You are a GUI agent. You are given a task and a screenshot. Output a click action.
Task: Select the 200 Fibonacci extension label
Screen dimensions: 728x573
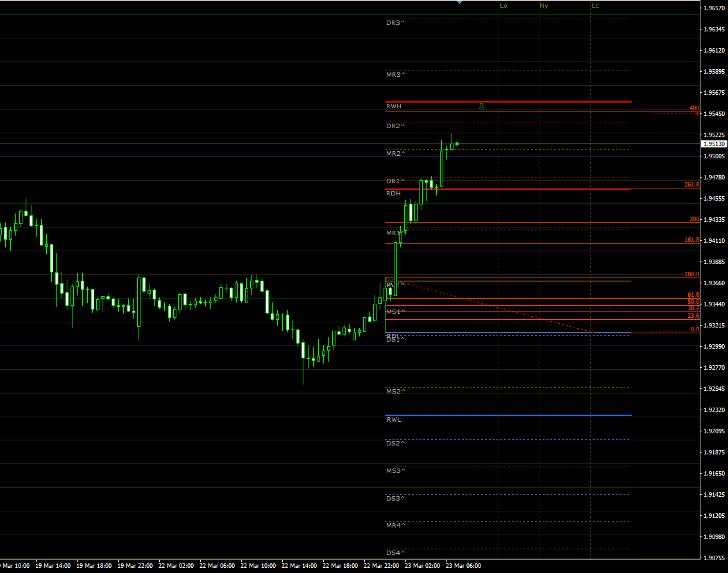(694, 219)
